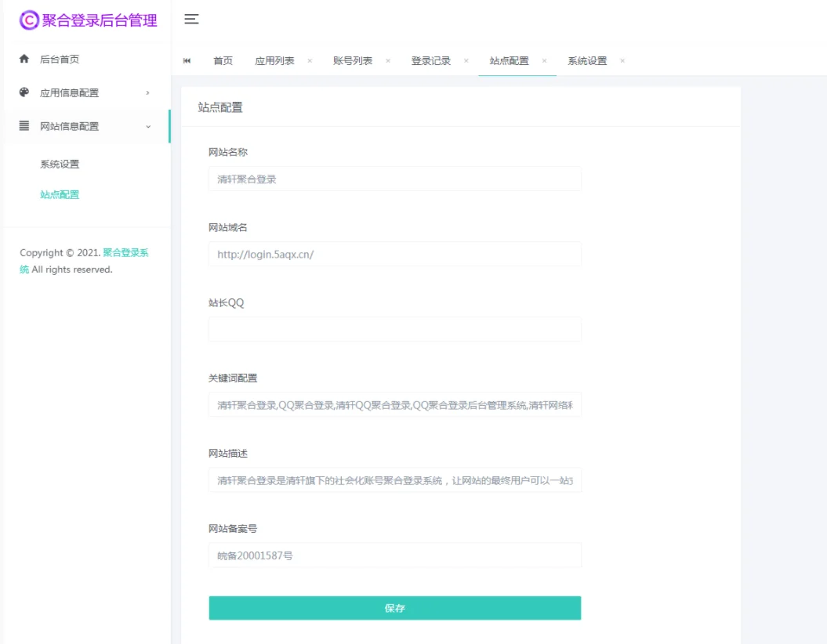827x644 pixels.
Task: Select 系统设置 in the sidebar
Action: pos(60,164)
